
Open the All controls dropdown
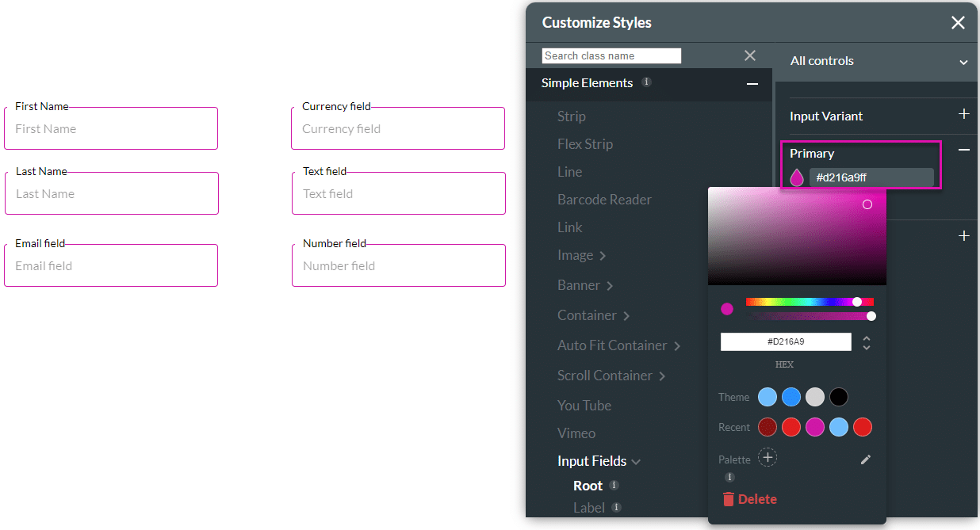pos(963,62)
